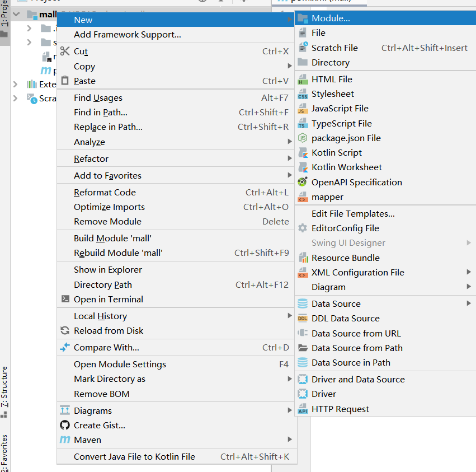
Task: Click the Open in Terminal icon
Action: [x=65, y=299]
